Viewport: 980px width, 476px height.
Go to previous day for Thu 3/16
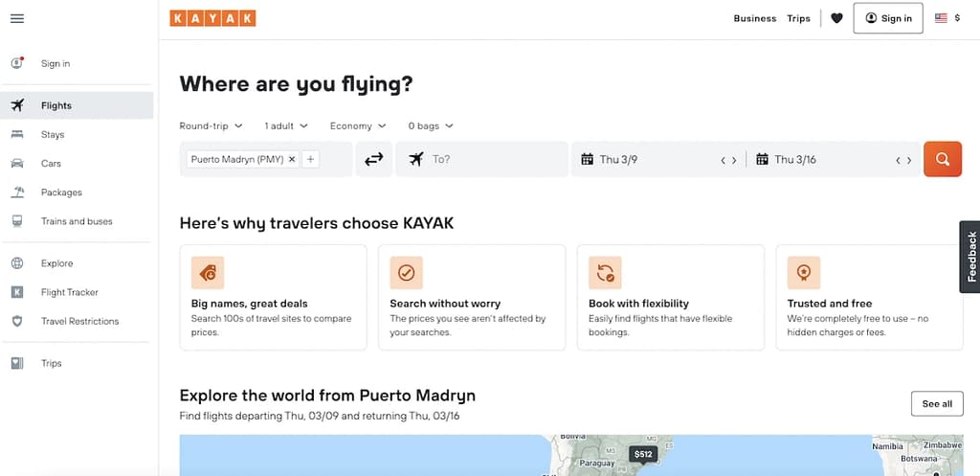[x=898, y=160]
